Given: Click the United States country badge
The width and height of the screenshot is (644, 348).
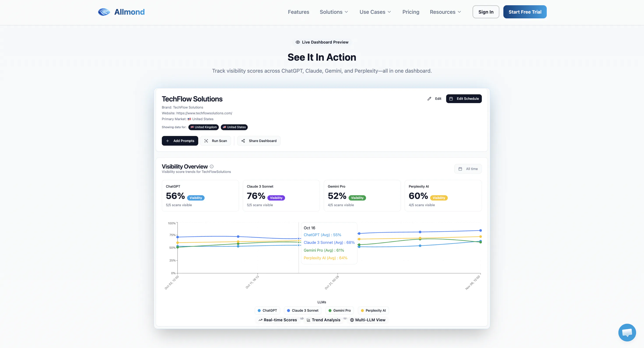Looking at the screenshot, I should 234,127.
